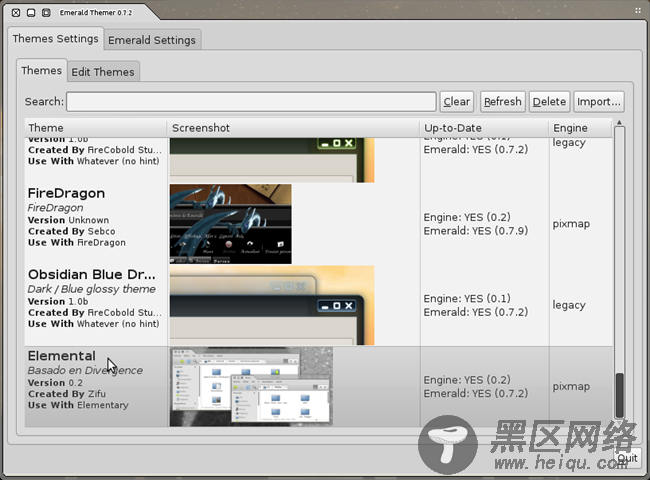
Task: Minimize the Emerald Themer window
Action: [x=31, y=13]
